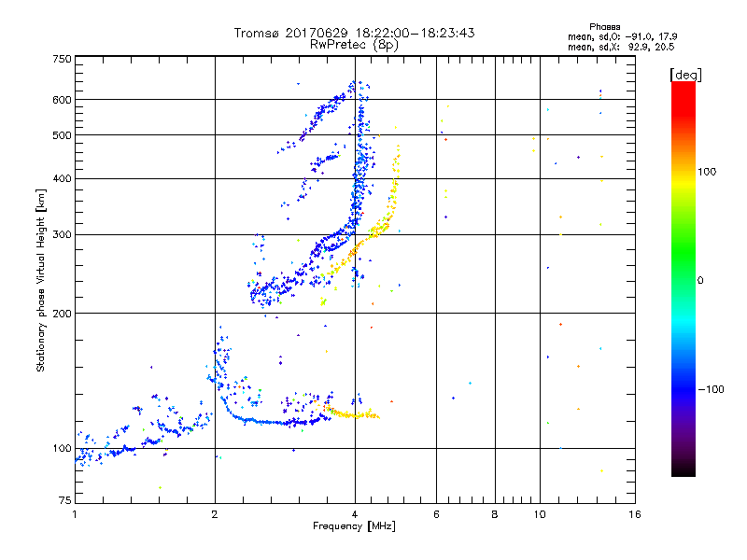Click the 16 tick on the frequency axis

[x=634, y=514]
